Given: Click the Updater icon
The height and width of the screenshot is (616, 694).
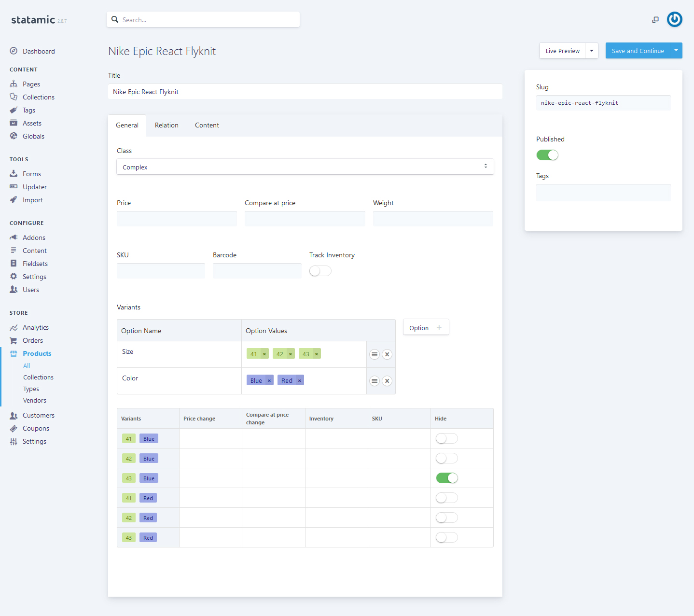Looking at the screenshot, I should (14, 187).
